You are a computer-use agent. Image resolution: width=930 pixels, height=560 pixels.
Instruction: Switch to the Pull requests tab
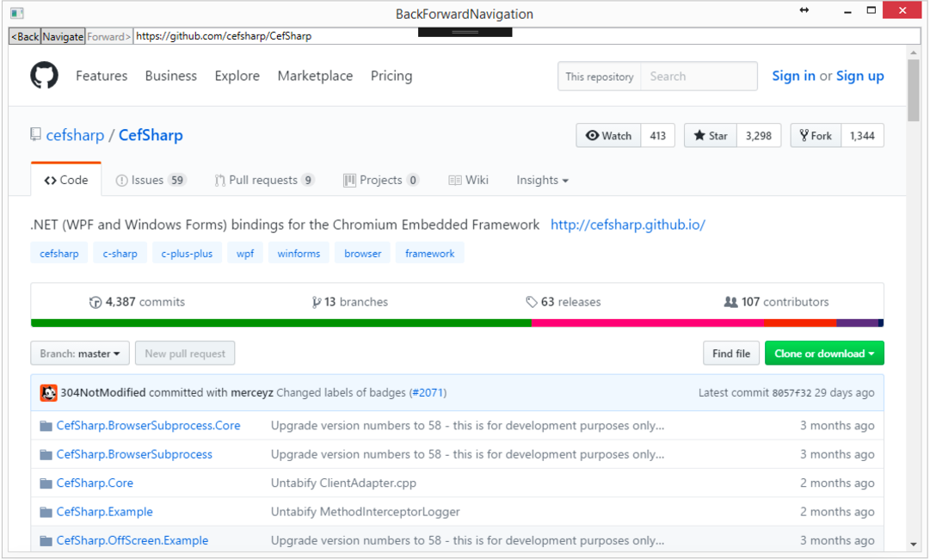point(264,180)
